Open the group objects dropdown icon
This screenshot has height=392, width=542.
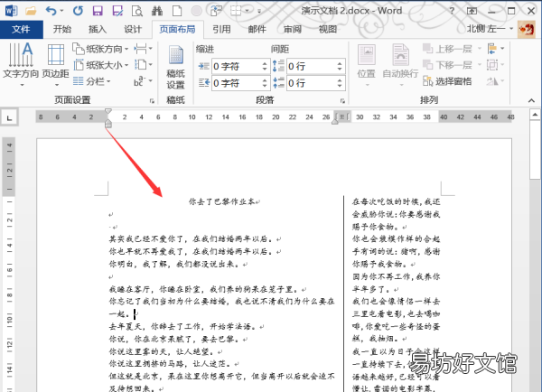(x=496, y=65)
